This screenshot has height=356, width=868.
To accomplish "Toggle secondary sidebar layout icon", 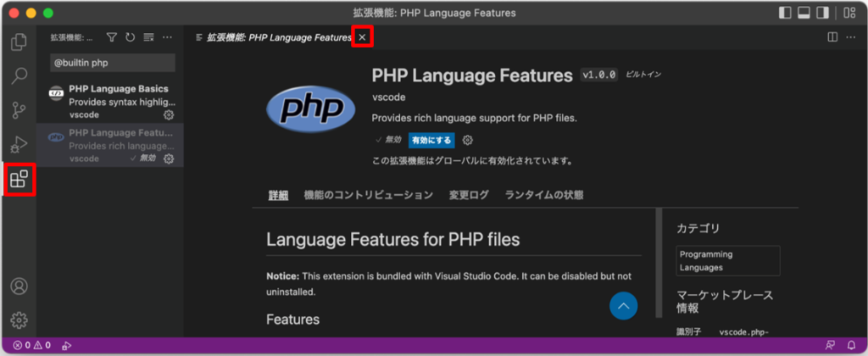I will [x=823, y=12].
